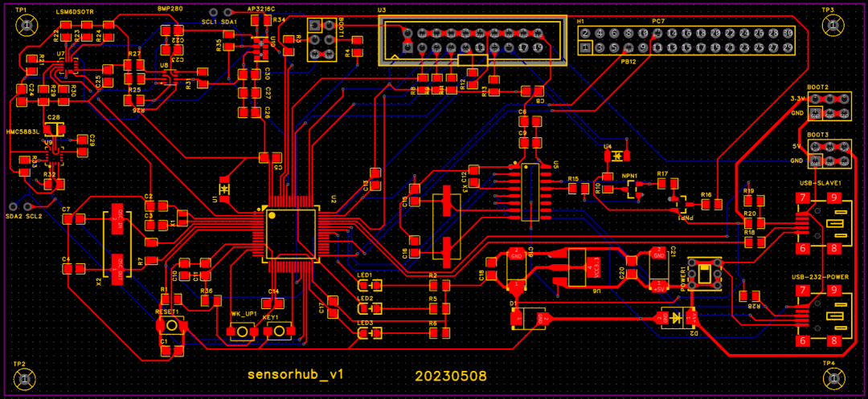Click the RESET1 push button footprint
This screenshot has width=868, height=399.
pyautogui.click(x=172, y=325)
